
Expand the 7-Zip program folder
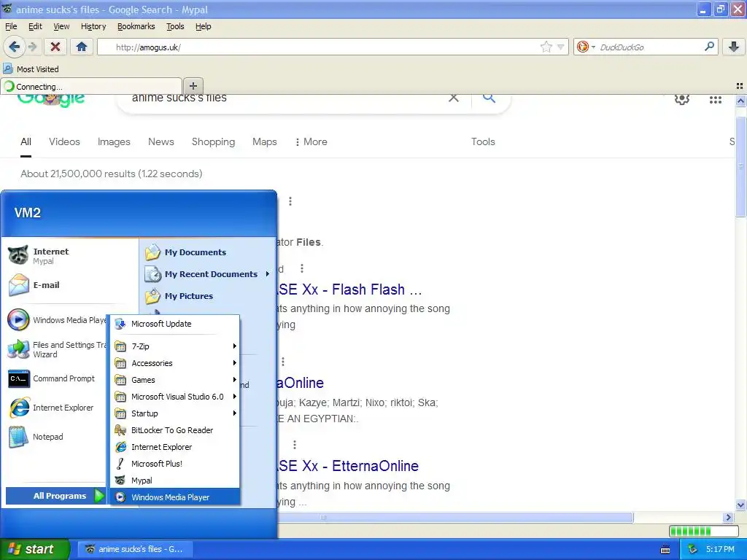[175, 346]
